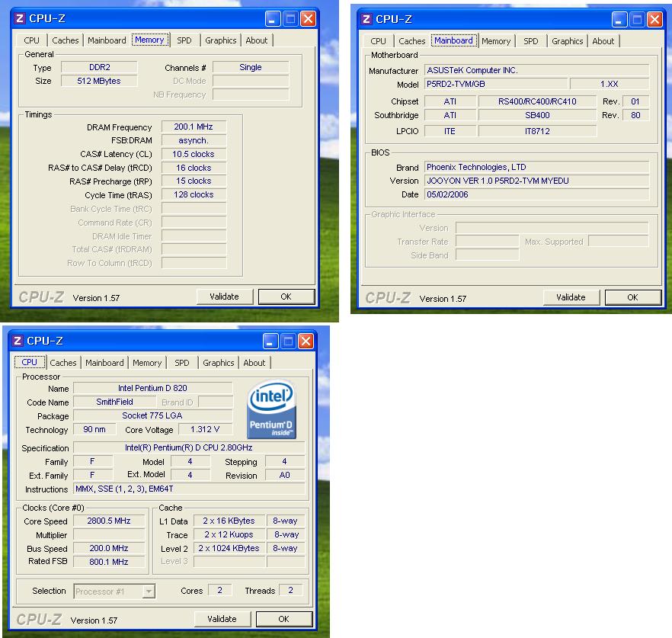This screenshot has height=638, width=672.
Task: Open Memory tab in Mainboard window
Action: click(496, 41)
